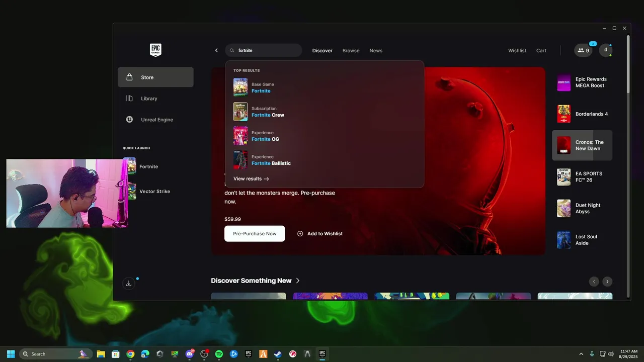This screenshot has height=362, width=644.
Task: Open Google Chrome from the taskbar
Action: point(130,354)
